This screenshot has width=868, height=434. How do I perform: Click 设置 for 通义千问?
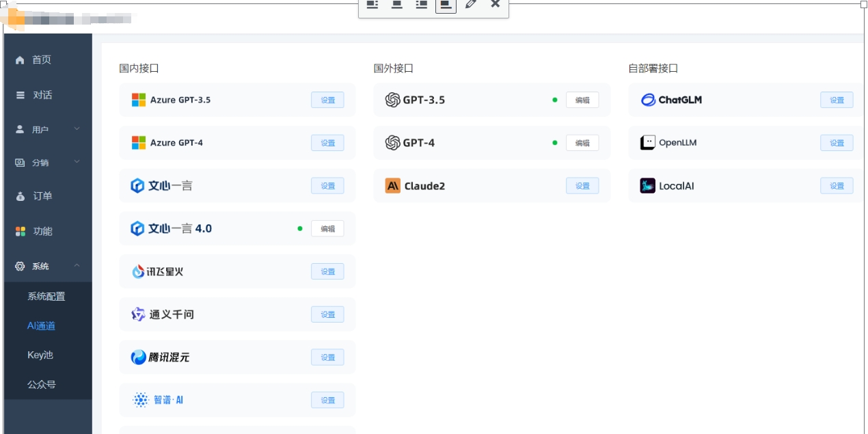[327, 314]
